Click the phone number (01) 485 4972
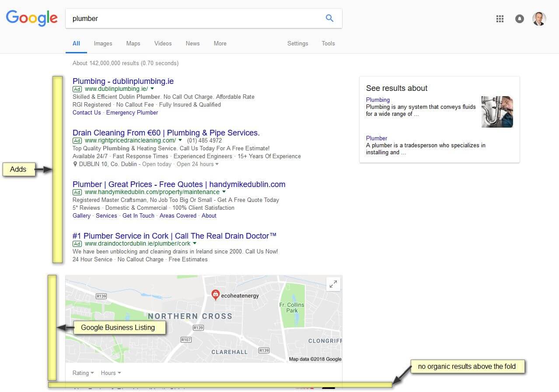The image size is (559, 392). [204, 140]
